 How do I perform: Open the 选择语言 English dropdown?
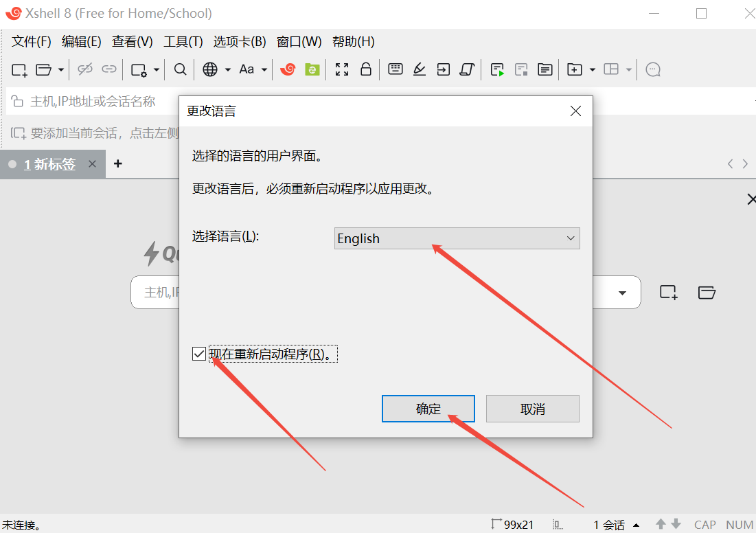[457, 238]
